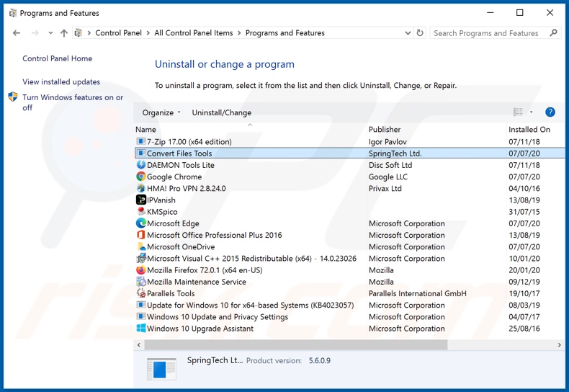The width and height of the screenshot is (569, 392).
Task: Click SpringTech Ltd. publisher cell
Action: [x=395, y=153]
